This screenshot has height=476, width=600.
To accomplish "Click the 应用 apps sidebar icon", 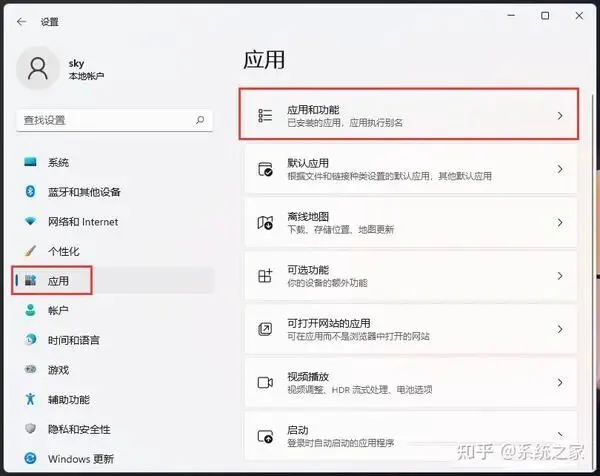I will tap(30, 280).
